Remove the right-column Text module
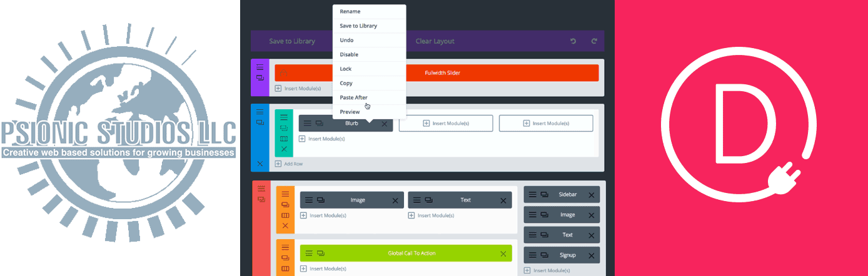This screenshot has width=868, height=276. pyautogui.click(x=592, y=235)
